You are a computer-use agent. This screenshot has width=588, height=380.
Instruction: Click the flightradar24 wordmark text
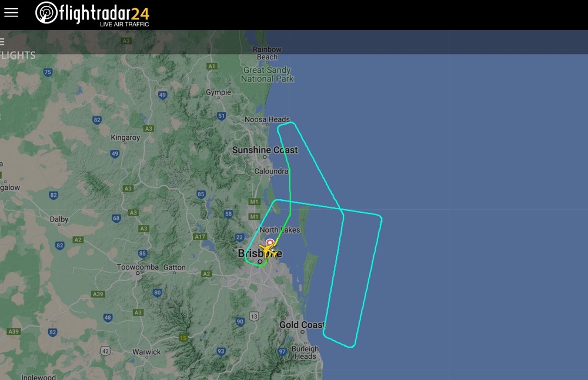tap(104, 13)
